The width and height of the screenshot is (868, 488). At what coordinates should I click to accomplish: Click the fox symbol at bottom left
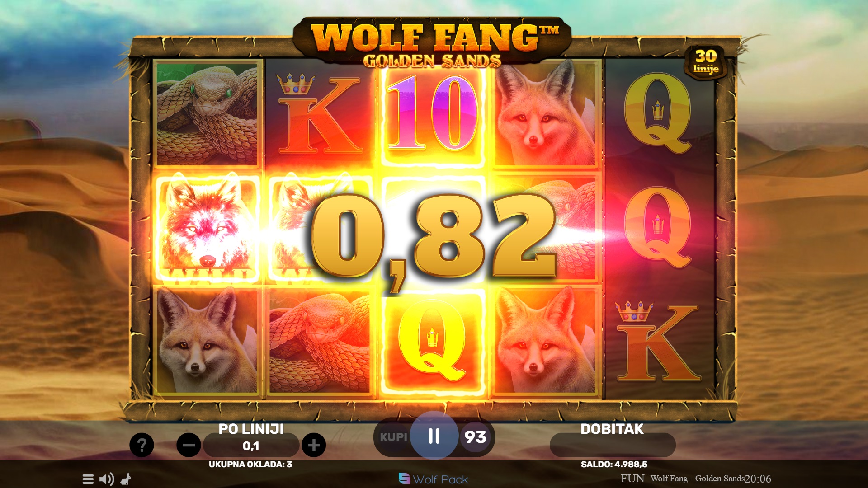[208, 342]
